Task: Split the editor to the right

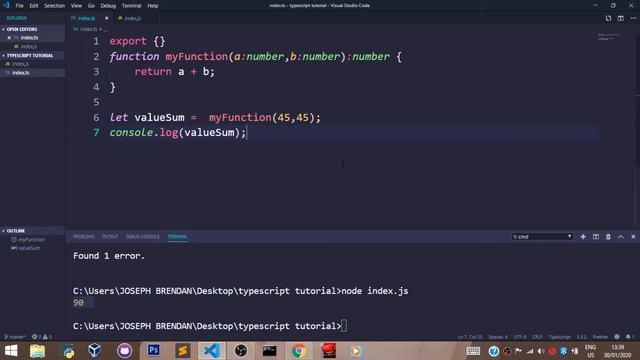Action: coord(620,18)
